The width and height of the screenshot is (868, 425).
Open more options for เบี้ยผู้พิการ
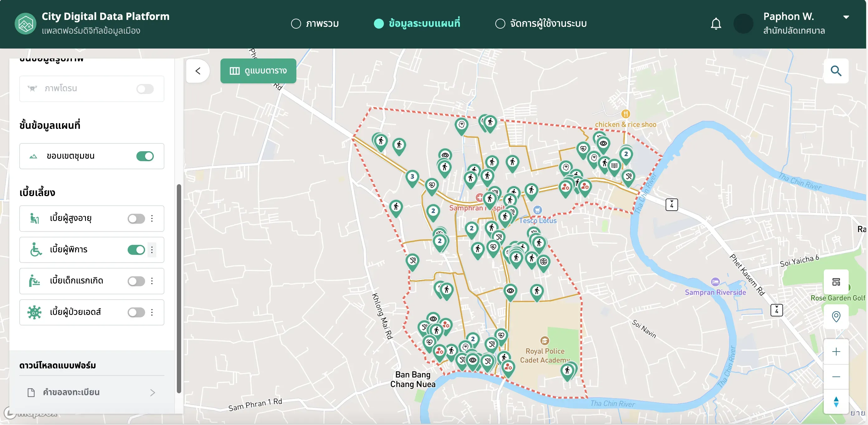tap(152, 250)
